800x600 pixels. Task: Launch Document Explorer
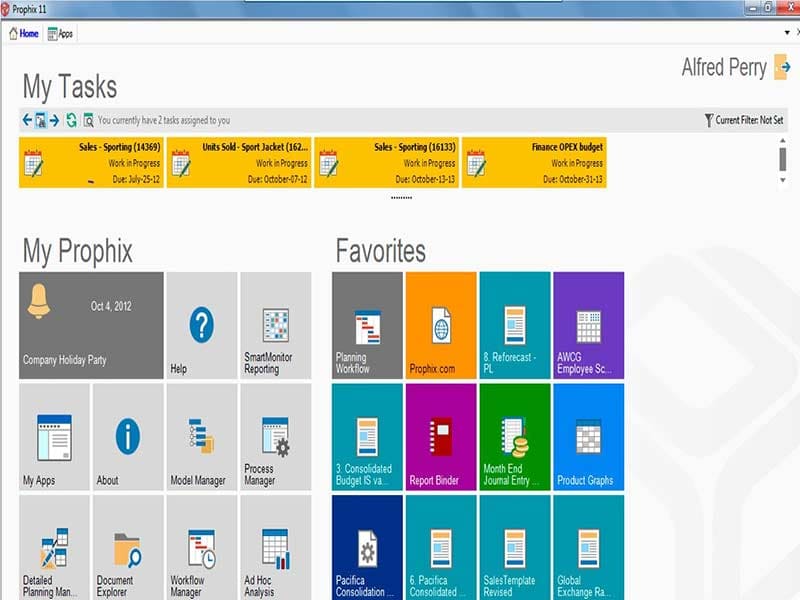125,552
